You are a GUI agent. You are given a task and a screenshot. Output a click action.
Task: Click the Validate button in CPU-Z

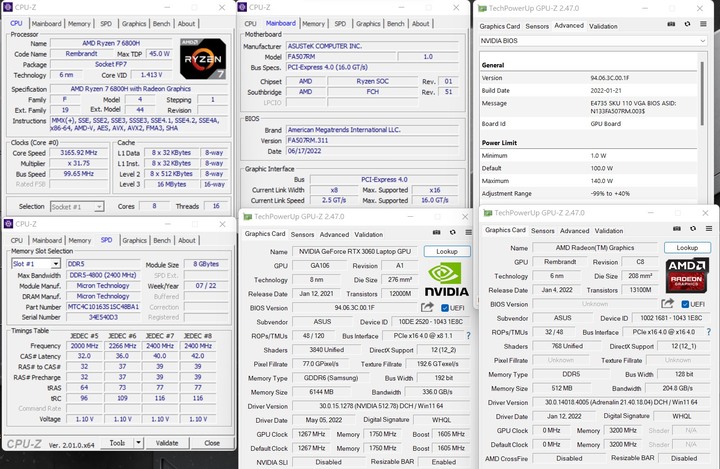pyautogui.click(x=167, y=443)
